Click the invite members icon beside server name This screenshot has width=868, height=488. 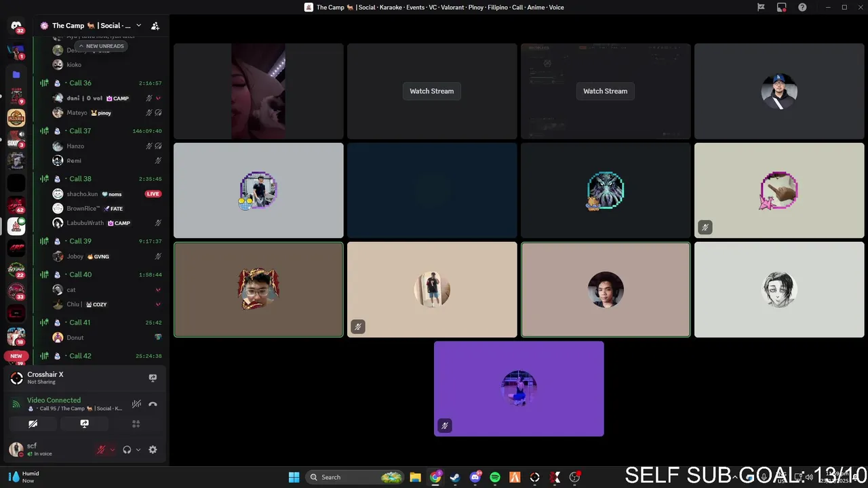155,26
